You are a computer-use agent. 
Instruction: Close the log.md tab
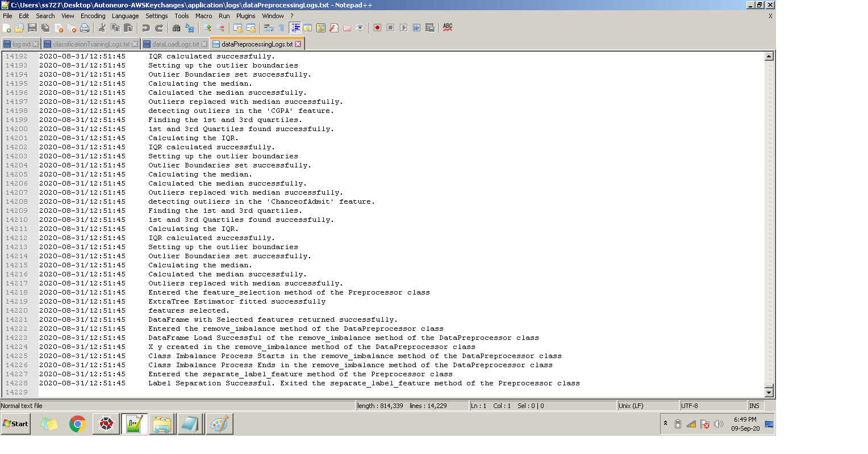35,44
